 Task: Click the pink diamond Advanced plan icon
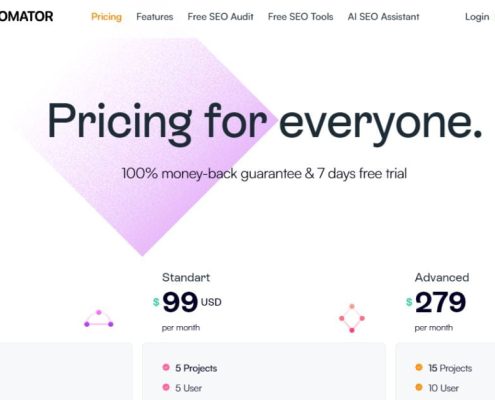(352, 318)
